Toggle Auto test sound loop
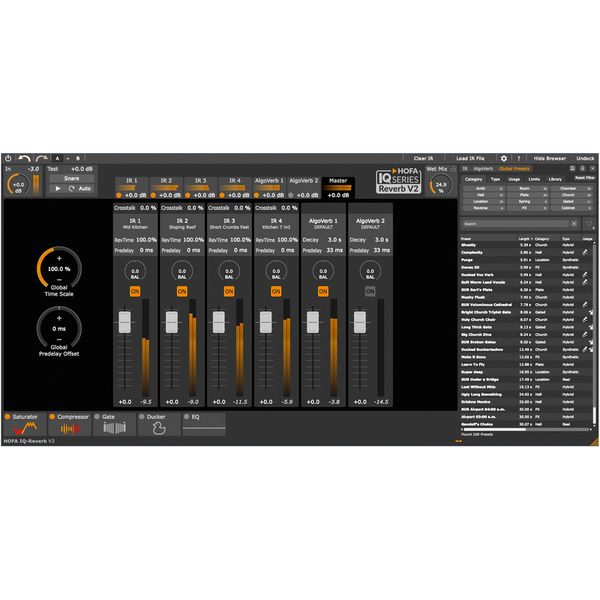 coord(80,189)
